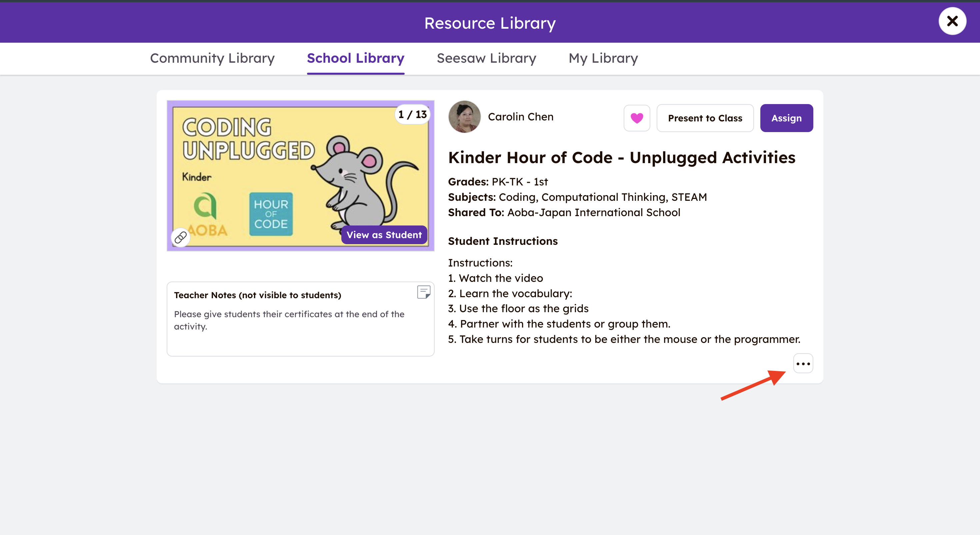Open the Seesaw Library tab
This screenshot has height=535, width=980.
(x=486, y=58)
